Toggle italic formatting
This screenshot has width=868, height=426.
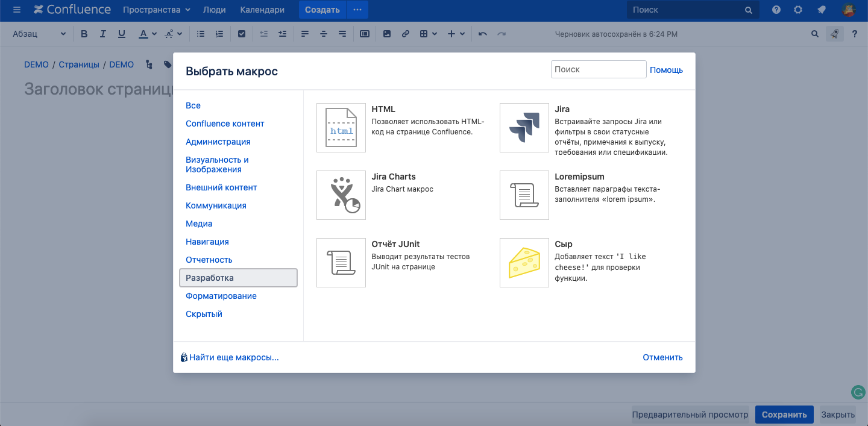point(103,34)
